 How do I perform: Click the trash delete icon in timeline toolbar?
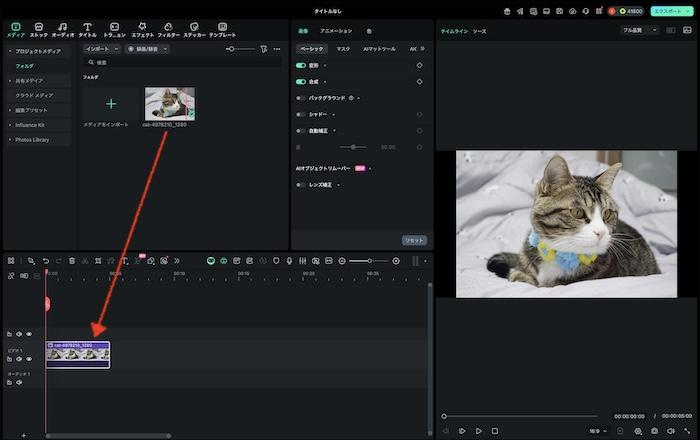pyautogui.click(x=72, y=261)
